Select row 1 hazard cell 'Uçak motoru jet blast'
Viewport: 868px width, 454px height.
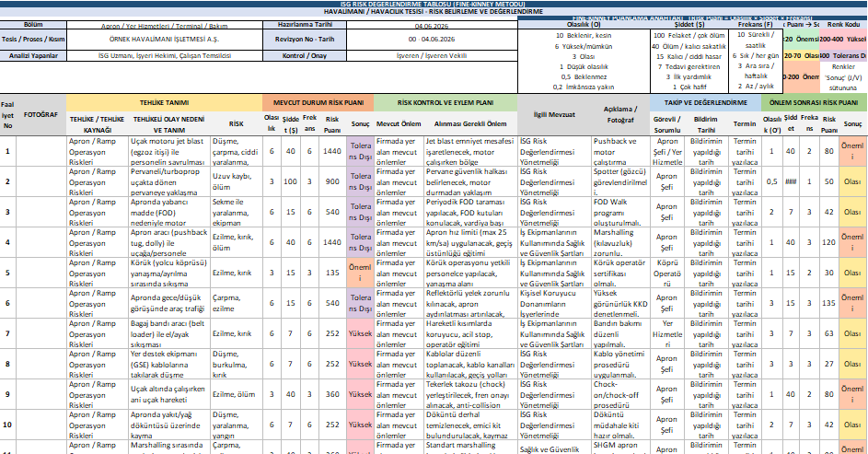tap(169, 151)
